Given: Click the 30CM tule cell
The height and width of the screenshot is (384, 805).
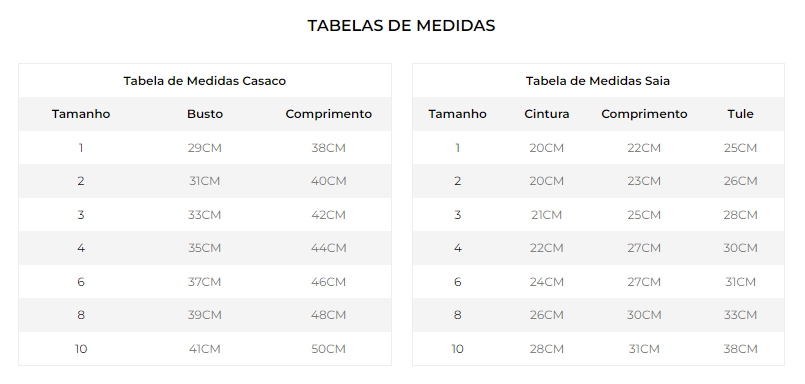Looking at the screenshot, I should [x=740, y=248].
